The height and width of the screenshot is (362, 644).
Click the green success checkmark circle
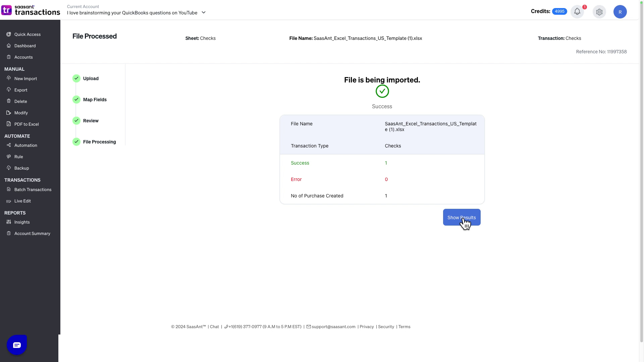coord(382,91)
